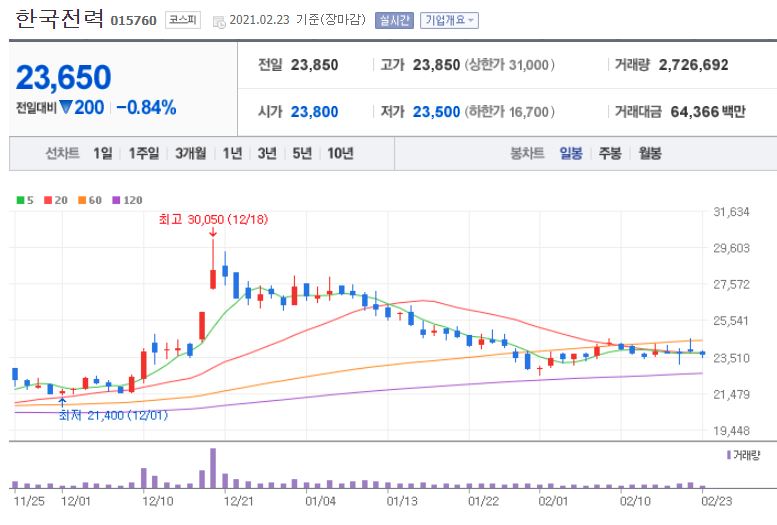Click the 31,634 price axis label

tap(731, 212)
